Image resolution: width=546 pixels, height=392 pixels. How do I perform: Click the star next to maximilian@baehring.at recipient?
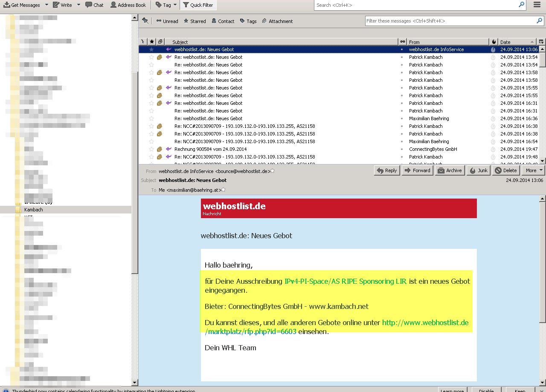point(223,190)
